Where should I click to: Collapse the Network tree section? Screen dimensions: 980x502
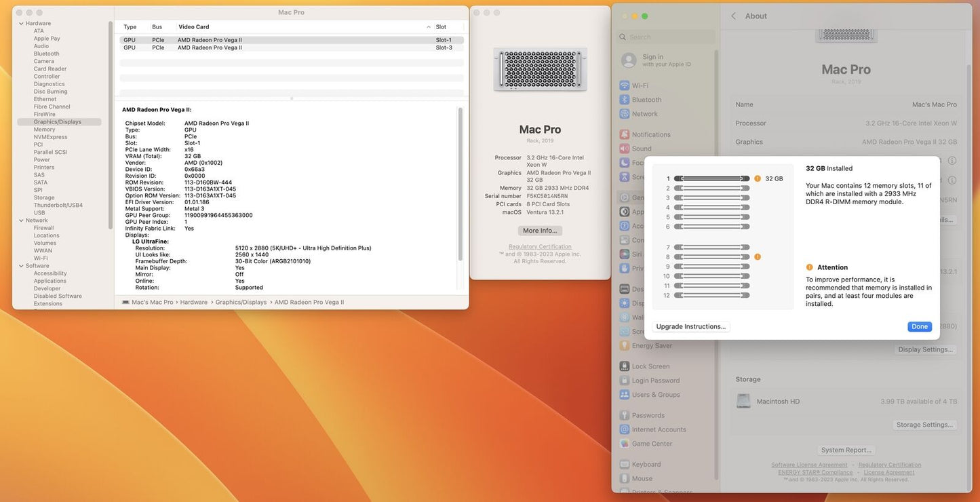click(20, 220)
